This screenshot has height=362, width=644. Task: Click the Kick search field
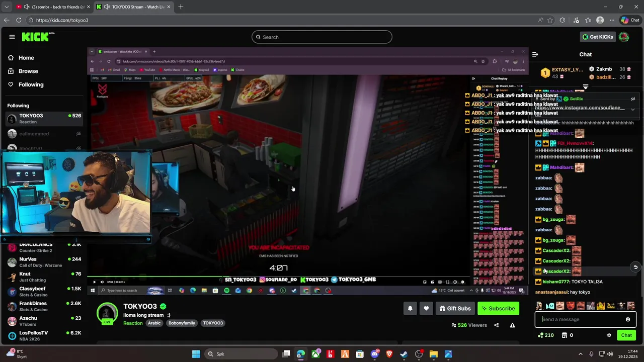coord(322,37)
